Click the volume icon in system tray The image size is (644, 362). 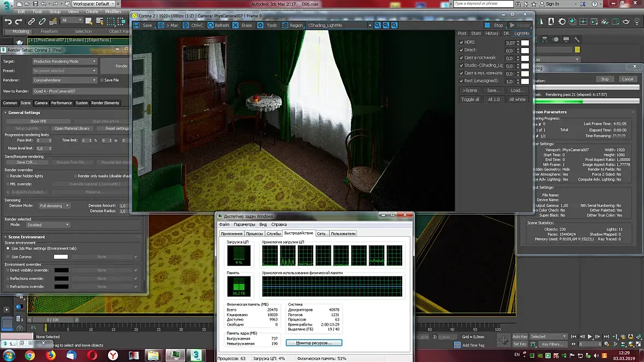tap(597, 355)
